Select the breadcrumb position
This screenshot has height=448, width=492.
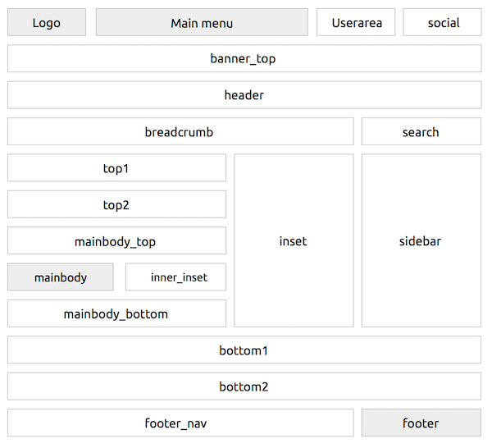(x=180, y=132)
